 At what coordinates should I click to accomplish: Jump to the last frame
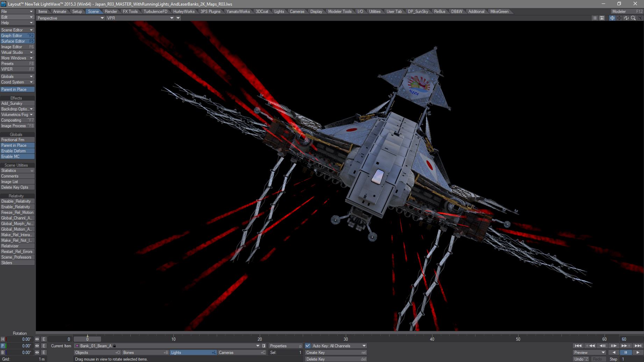[638, 346]
